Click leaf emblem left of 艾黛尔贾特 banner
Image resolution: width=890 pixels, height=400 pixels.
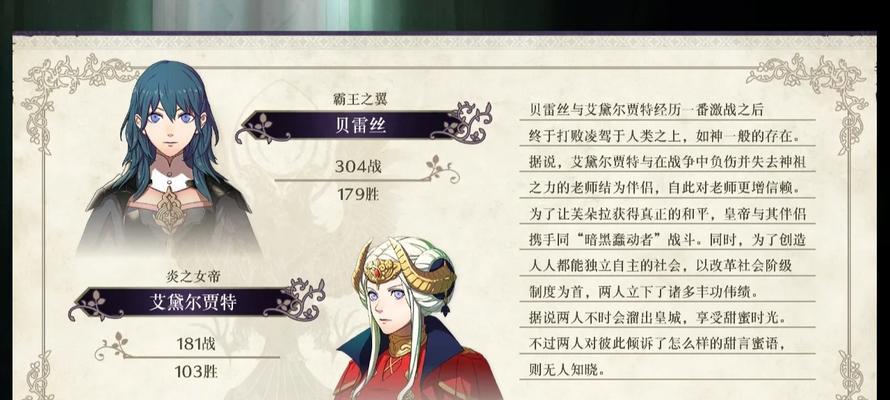[95, 302]
